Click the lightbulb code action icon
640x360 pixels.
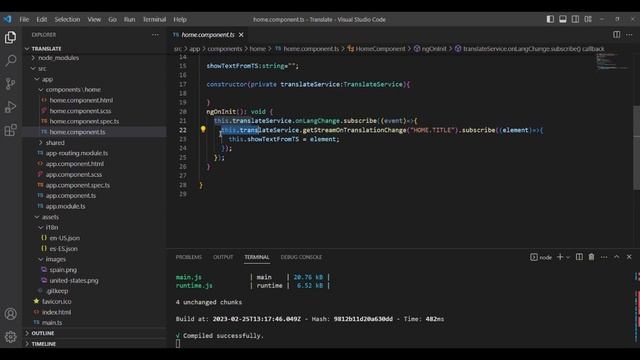pyautogui.click(x=203, y=129)
